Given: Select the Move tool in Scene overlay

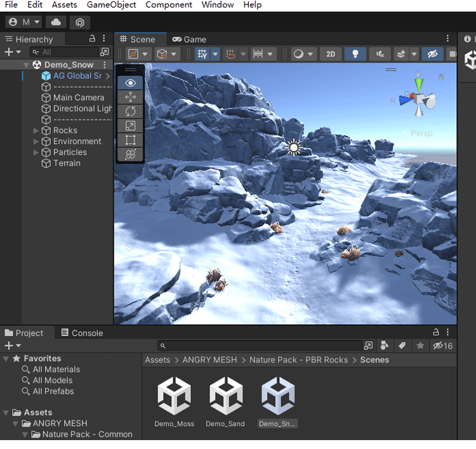Looking at the screenshot, I should click(x=131, y=97).
